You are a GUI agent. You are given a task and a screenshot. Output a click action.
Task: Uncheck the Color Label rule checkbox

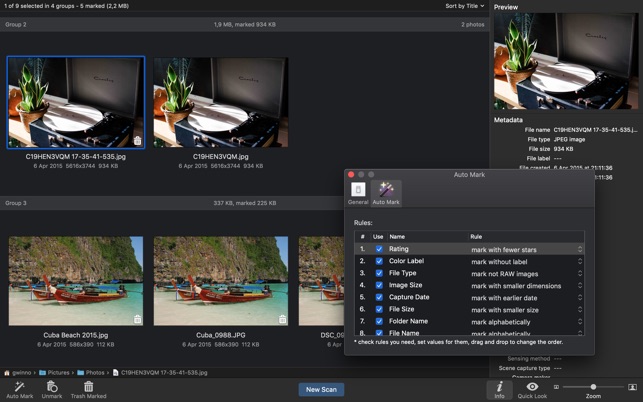click(x=379, y=261)
